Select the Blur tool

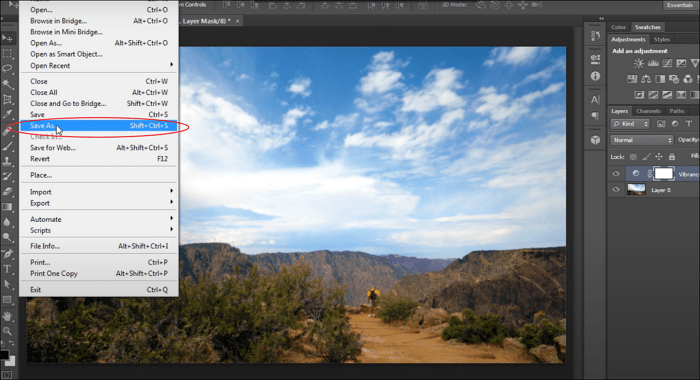coord(7,221)
